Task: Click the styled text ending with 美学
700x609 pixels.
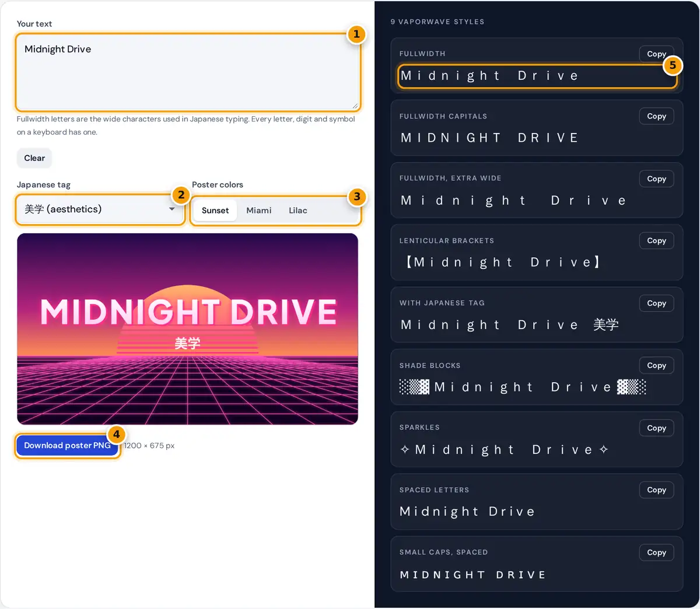Action: [509, 325]
